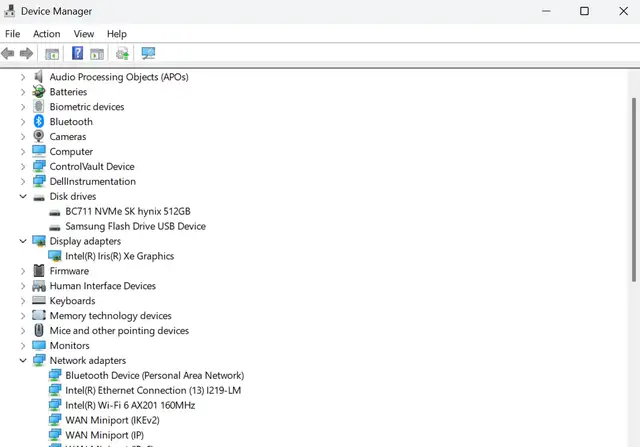Click the ControlVault Device icon

[x=39, y=166]
